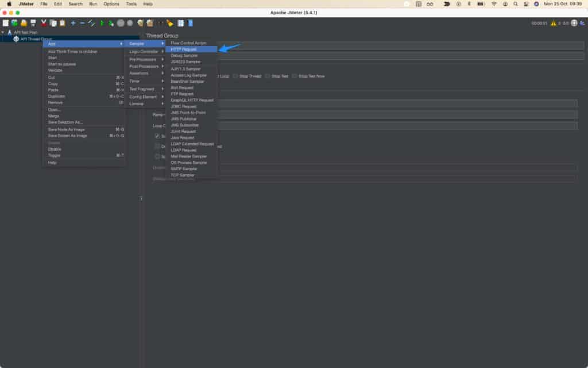Click the Open file folder toolbar icon
The image size is (588, 368).
tap(24, 23)
